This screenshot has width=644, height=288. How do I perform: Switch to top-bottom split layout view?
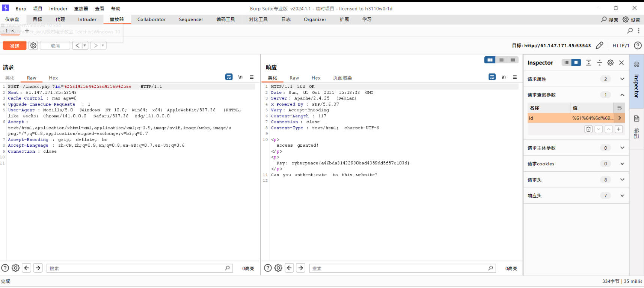pos(501,60)
